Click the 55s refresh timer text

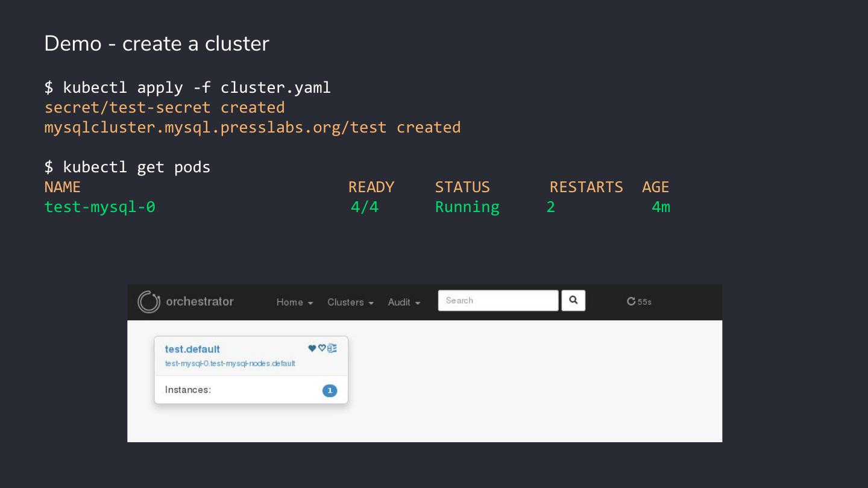[x=645, y=302]
